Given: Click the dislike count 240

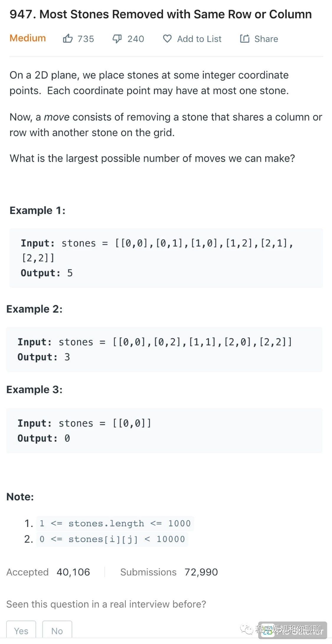Looking at the screenshot, I should coord(136,39).
